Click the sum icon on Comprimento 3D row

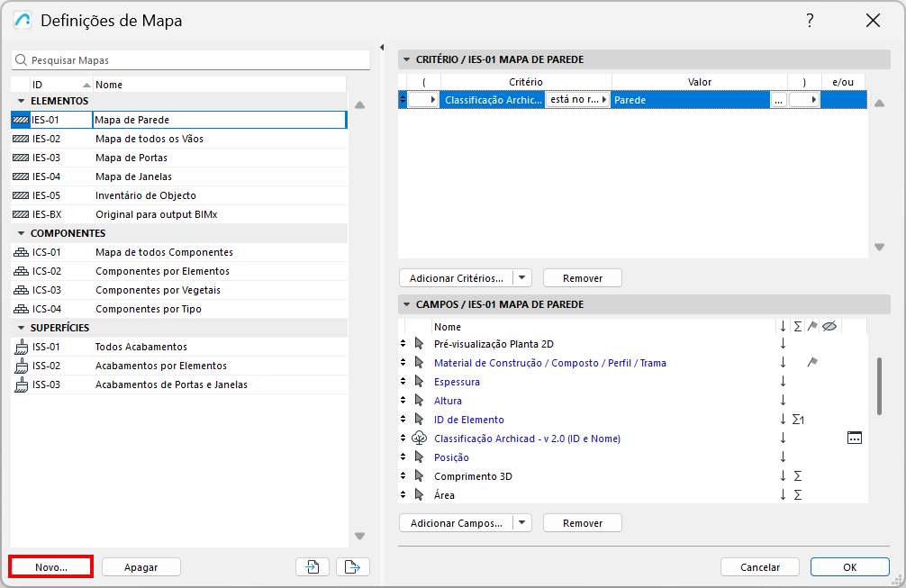[798, 476]
